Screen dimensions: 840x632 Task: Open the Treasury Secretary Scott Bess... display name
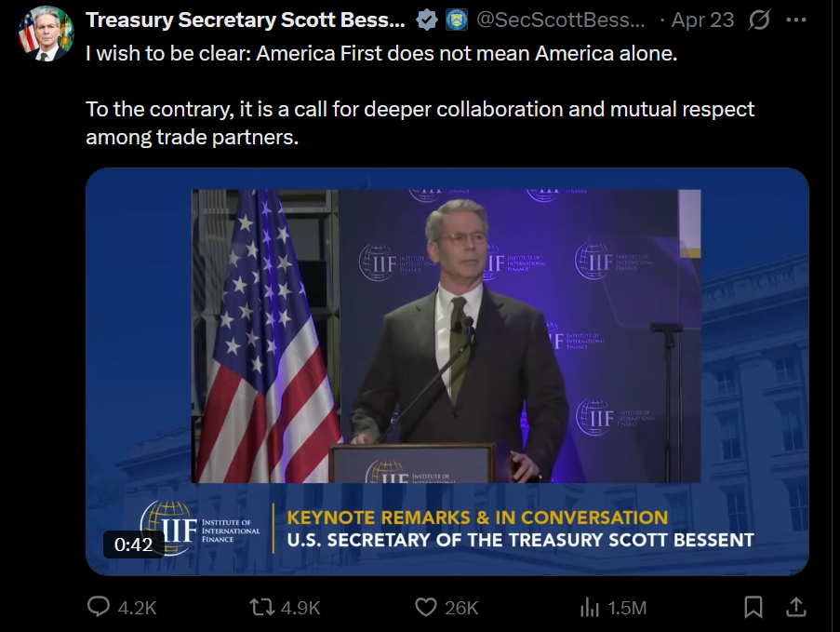pyautogui.click(x=246, y=20)
